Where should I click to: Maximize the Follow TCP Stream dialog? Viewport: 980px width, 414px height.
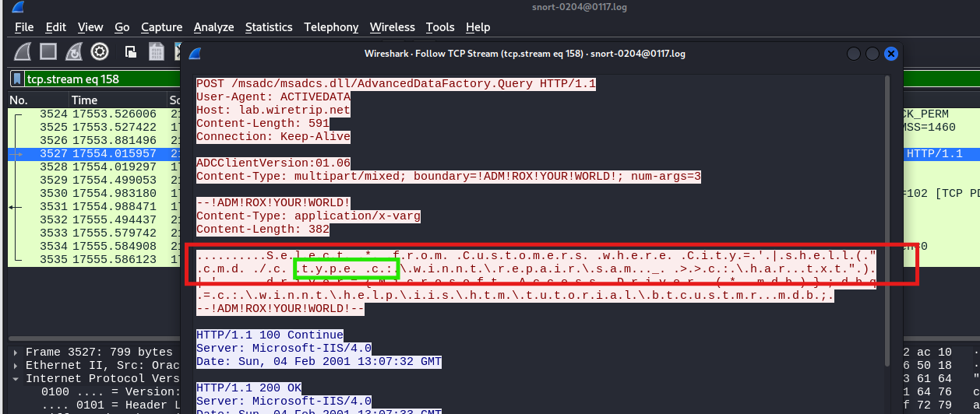[872, 54]
